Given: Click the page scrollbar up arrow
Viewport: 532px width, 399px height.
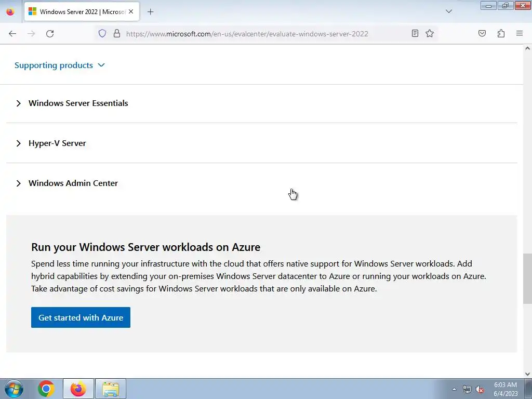Looking at the screenshot, I should [528, 48].
